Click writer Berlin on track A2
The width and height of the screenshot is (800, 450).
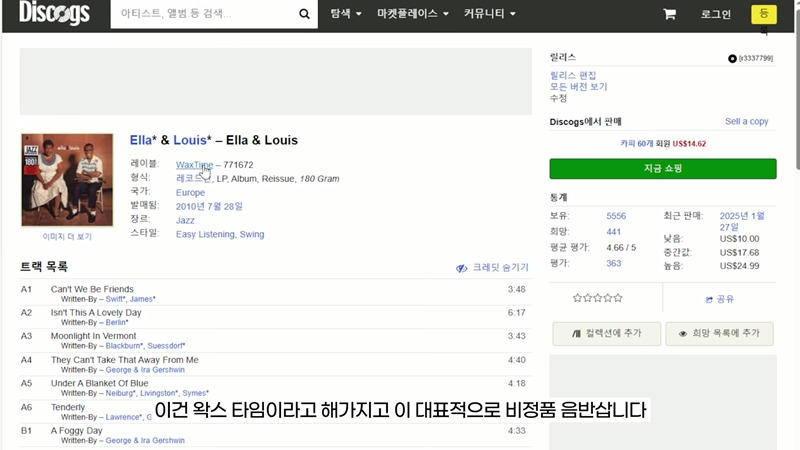click(x=115, y=322)
